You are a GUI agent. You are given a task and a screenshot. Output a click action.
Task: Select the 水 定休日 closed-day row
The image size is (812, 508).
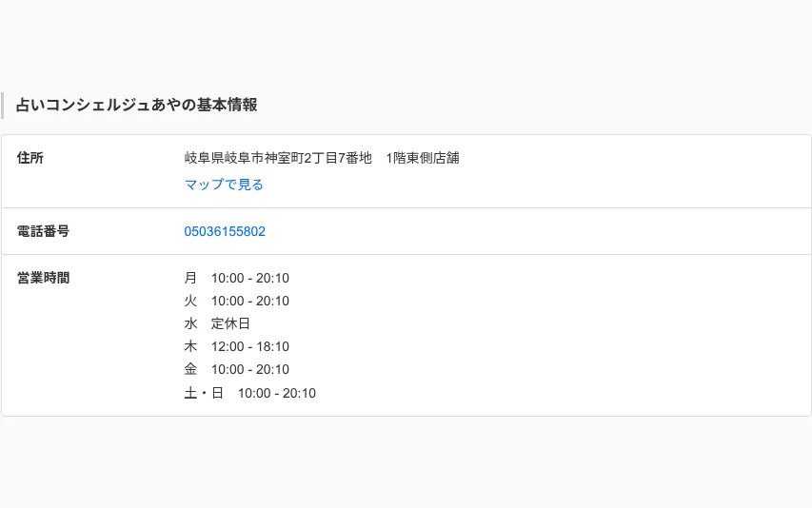217,323
